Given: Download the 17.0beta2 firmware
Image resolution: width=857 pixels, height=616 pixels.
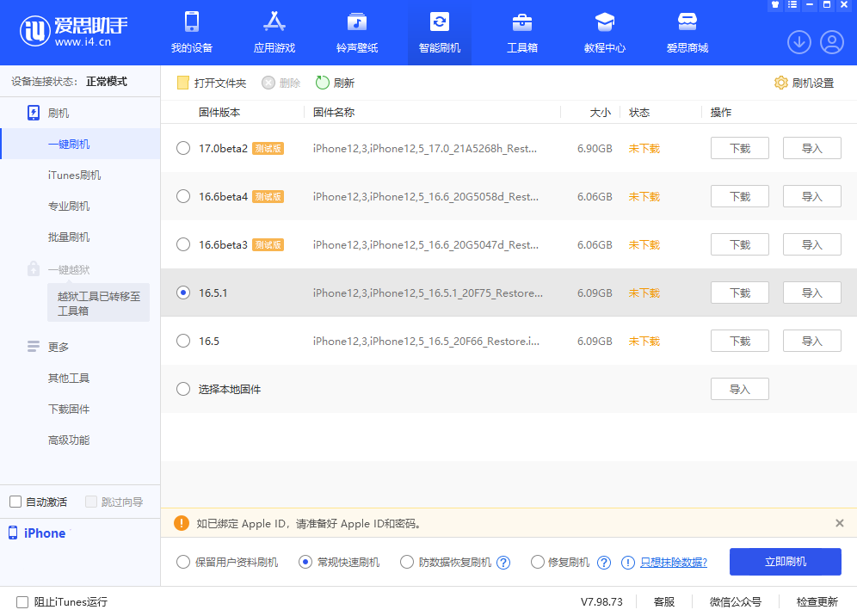Looking at the screenshot, I should tap(739, 147).
